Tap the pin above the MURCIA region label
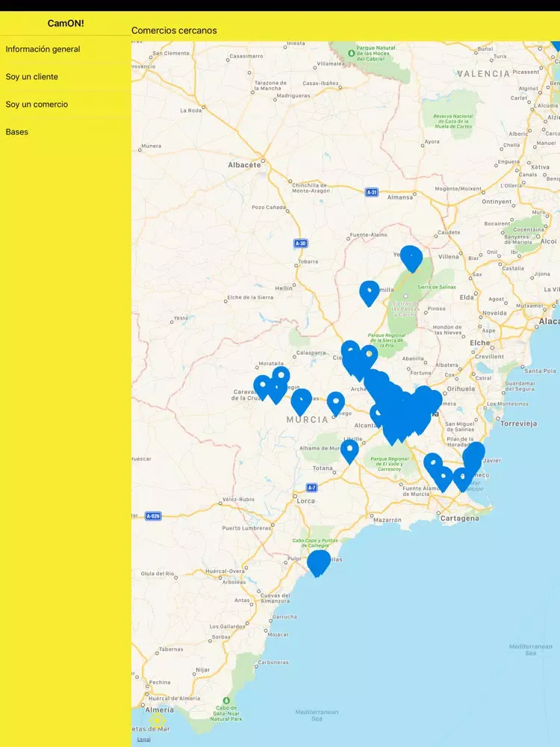Image resolution: width=560 pixels, height=747 pixels. point(302,402)
